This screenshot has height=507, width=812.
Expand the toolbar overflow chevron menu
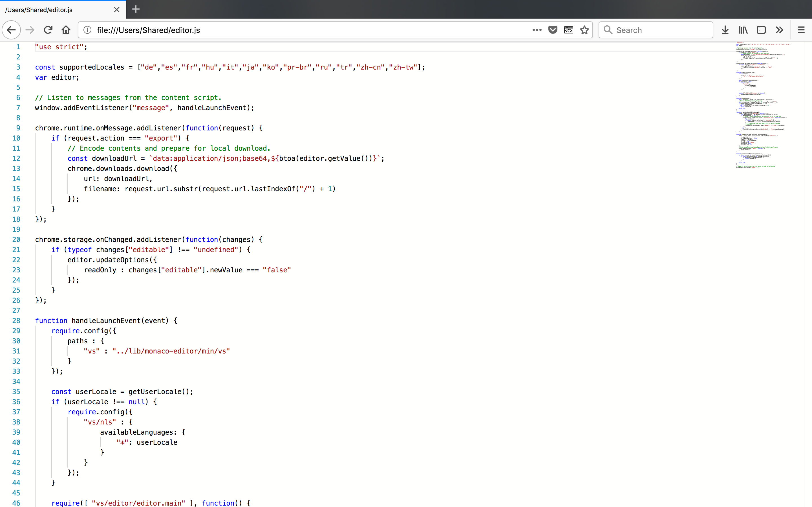(779, 30)
